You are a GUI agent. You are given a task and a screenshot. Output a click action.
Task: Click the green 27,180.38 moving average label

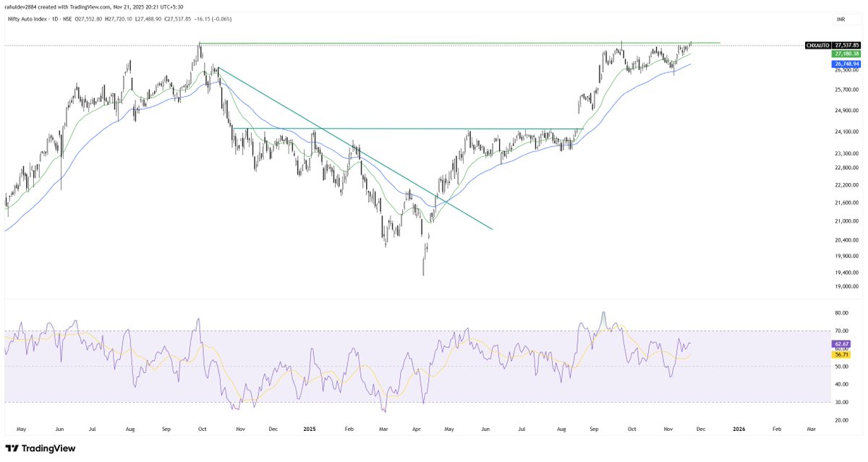tap(846, 54)
